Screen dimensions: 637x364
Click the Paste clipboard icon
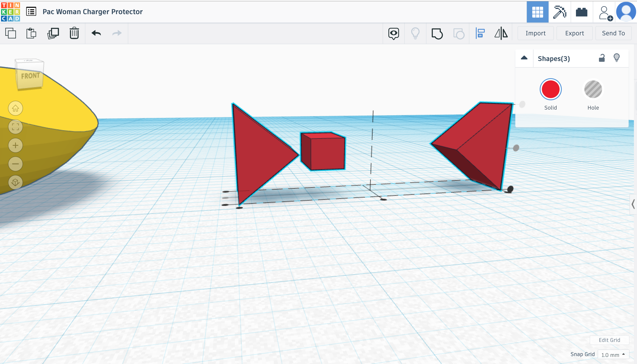(x=31, y=33)
